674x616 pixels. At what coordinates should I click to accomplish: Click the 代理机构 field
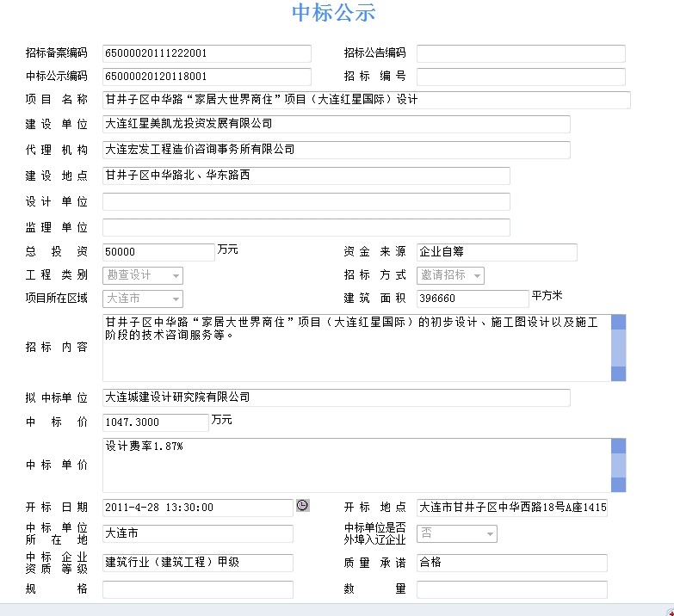pyautogui.click(x=337, y=150)
